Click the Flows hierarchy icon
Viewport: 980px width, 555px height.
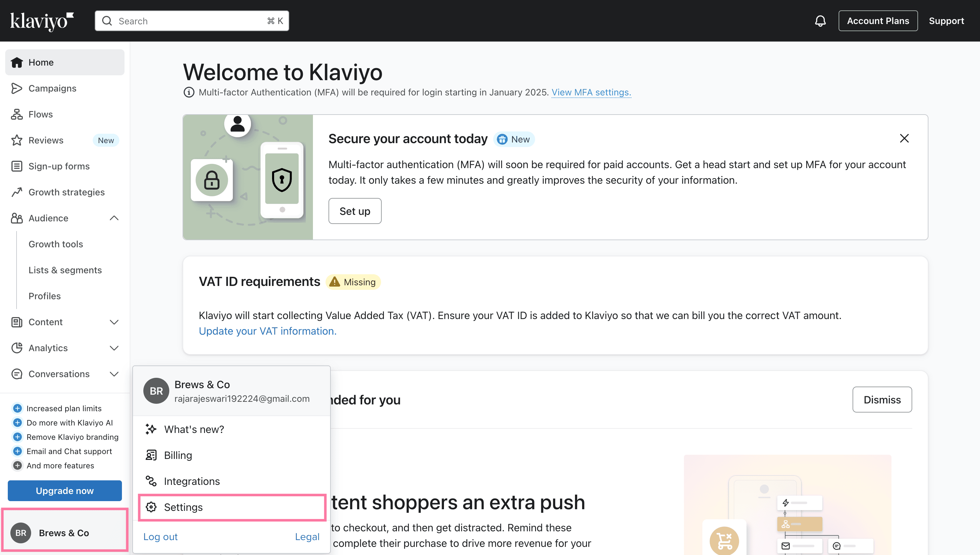click(x=17, y=114)
